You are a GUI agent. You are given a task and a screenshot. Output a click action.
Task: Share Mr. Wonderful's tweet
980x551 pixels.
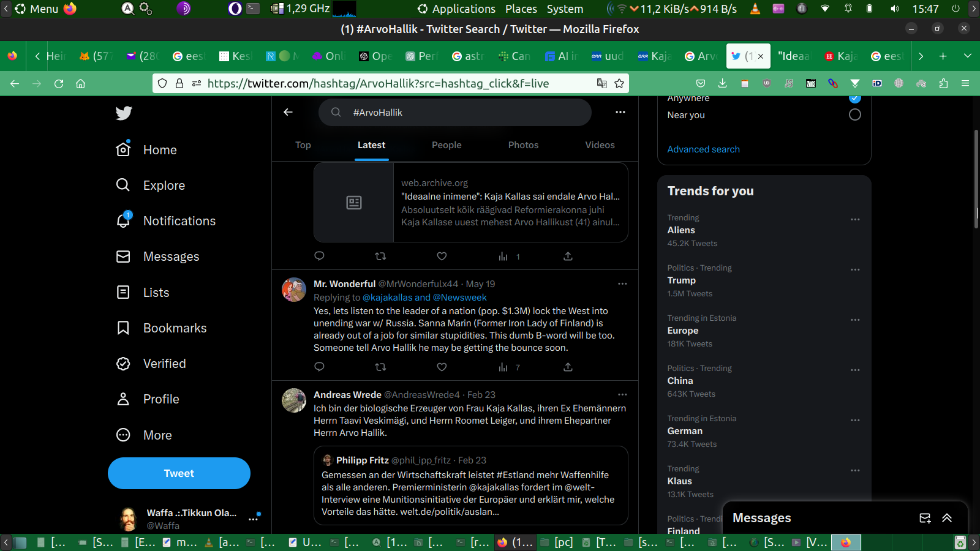(568, 367)
